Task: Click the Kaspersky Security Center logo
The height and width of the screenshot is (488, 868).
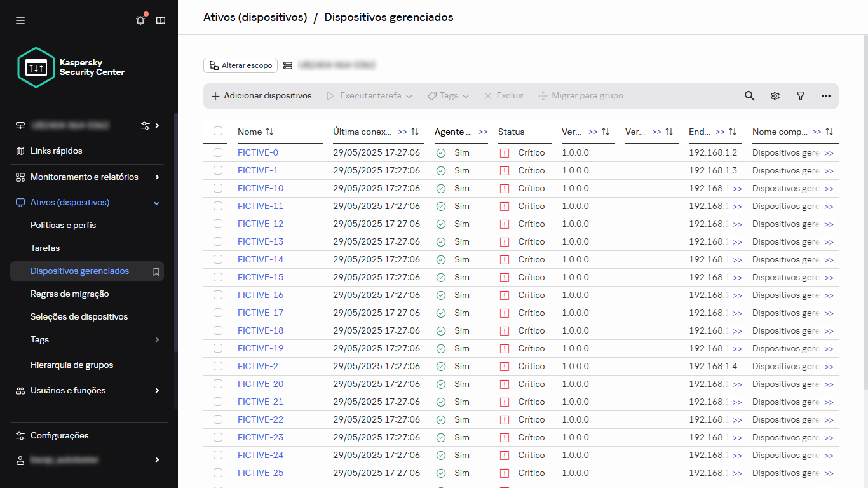Action: (x=36, y=67)
